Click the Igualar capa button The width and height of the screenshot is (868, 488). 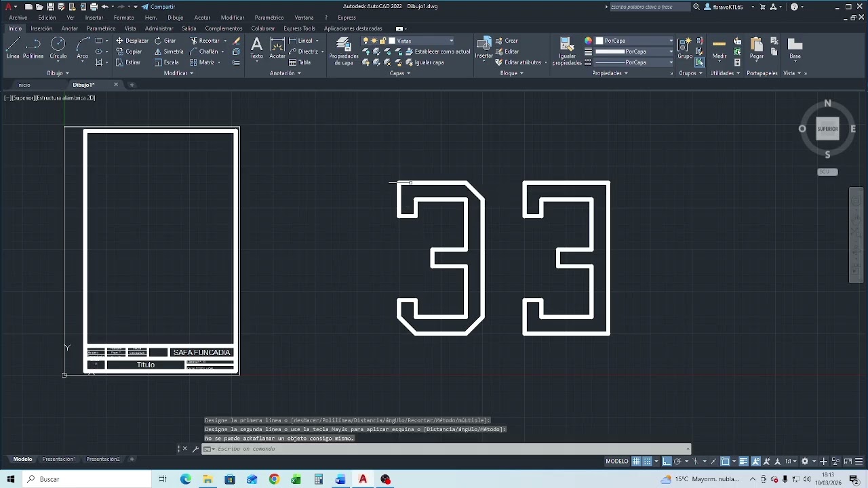(x=424, y=62)
